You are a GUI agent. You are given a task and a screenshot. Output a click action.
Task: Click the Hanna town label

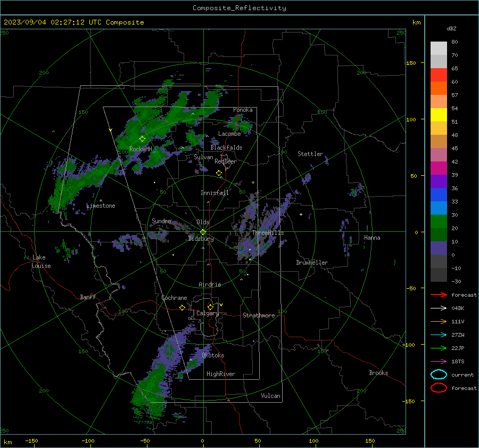pos(372,238)
